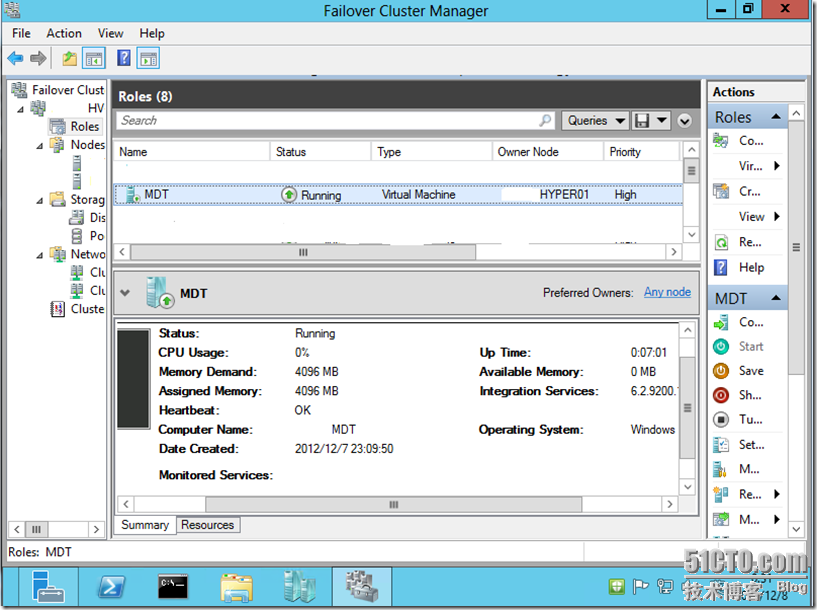Sort by the Status column header
The width and height of the screenshot is (817, 610).
[320, 152]
